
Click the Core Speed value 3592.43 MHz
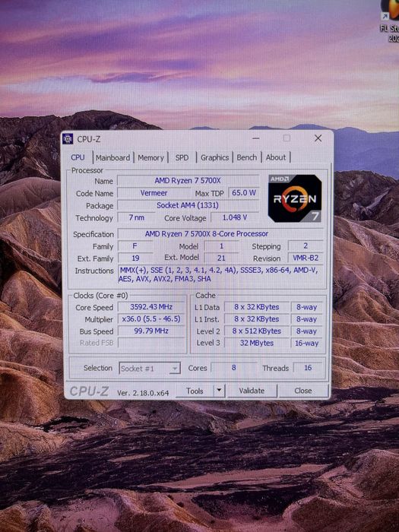click(151, 307)
